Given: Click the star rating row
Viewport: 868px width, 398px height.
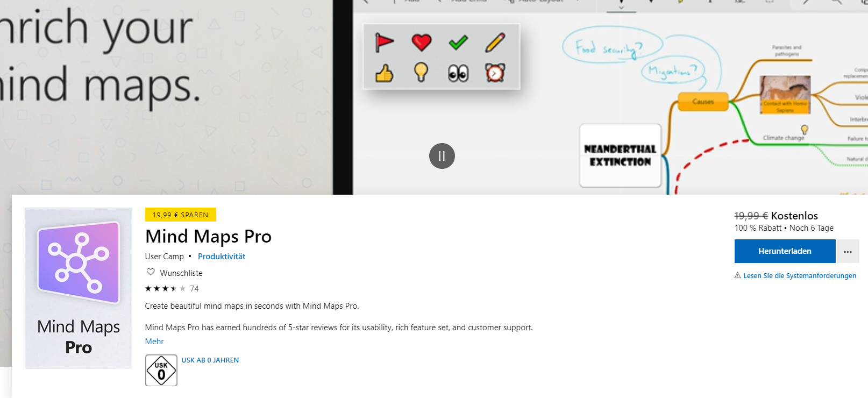Looking at the screenshot, I should pos(172,289).
